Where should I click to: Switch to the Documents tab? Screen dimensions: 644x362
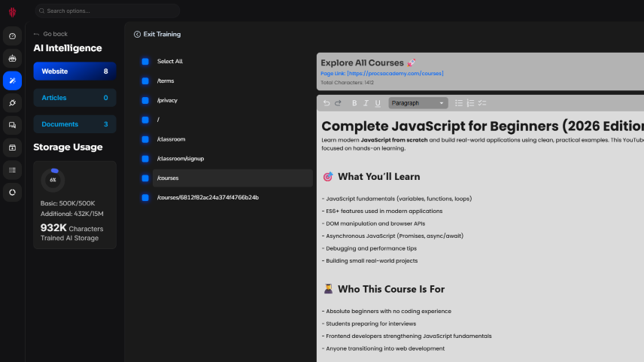coord(74,124)
